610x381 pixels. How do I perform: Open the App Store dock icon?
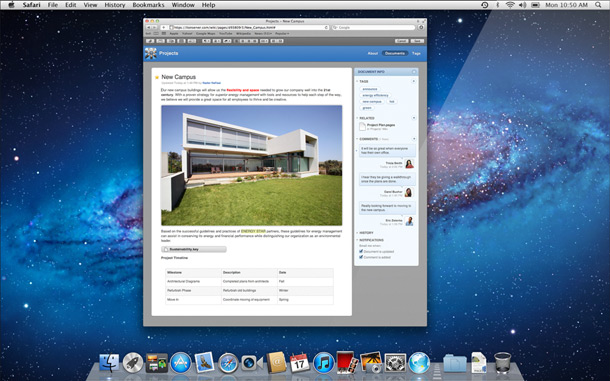[181, 363]
